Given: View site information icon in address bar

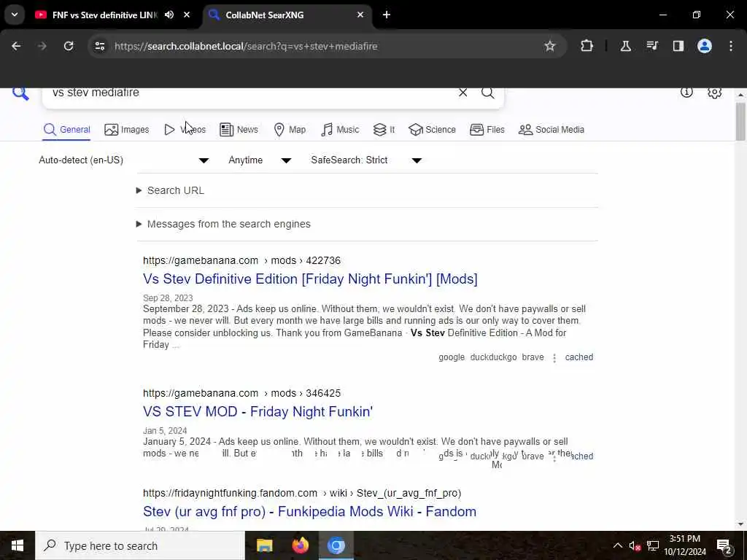Looking at the screenshot, I should pyautogui.click(x=99, y=46).
